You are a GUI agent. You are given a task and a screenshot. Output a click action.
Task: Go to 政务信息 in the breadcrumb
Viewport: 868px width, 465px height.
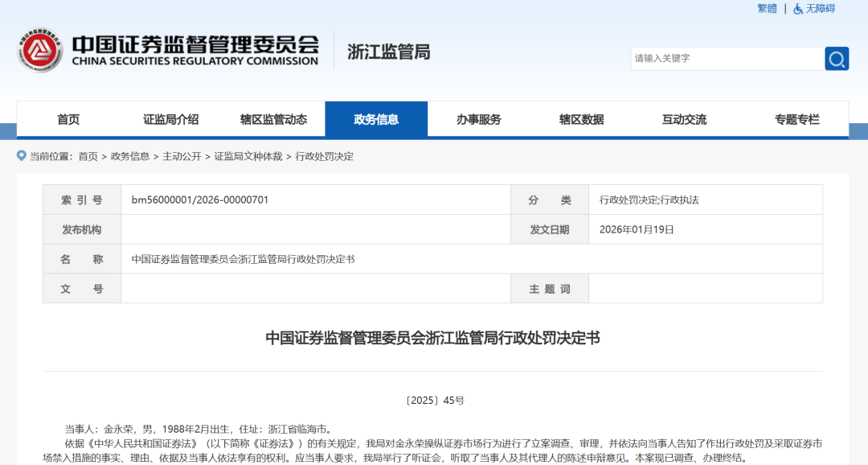130,156
